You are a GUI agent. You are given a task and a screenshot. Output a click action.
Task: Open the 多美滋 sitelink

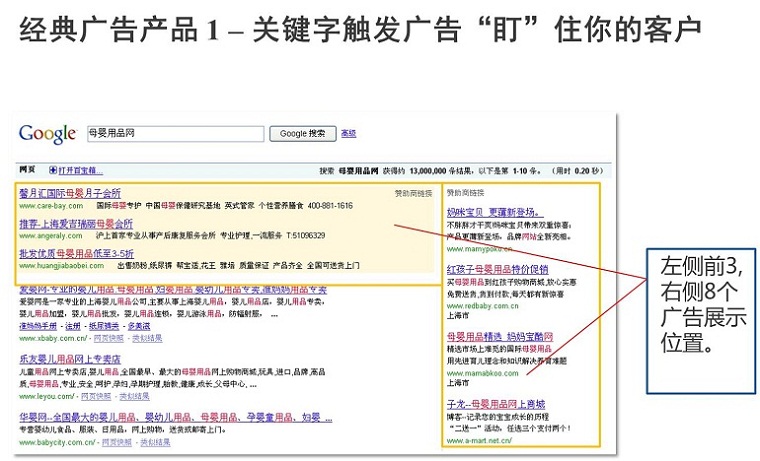coord(139,326)
